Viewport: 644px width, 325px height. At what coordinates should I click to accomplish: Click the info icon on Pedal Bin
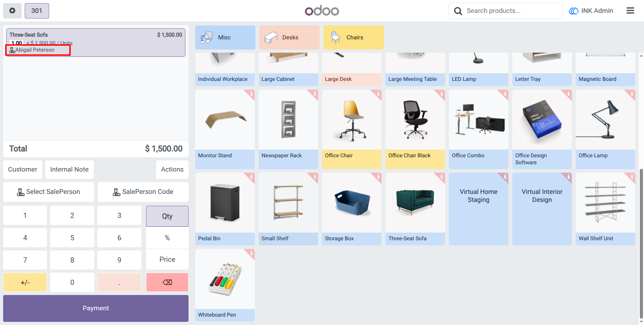(251, 177)
